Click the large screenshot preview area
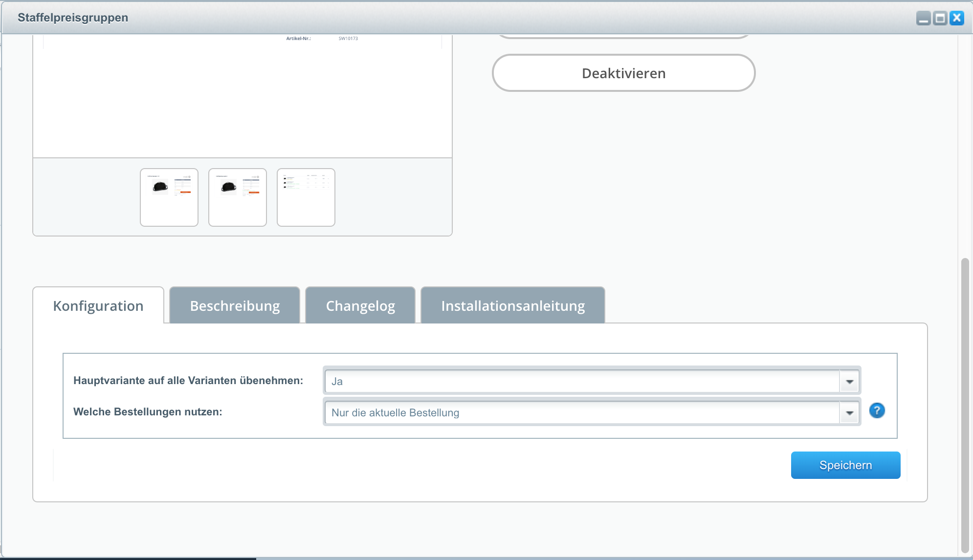973x560 pixels. (x=243, y=98)
